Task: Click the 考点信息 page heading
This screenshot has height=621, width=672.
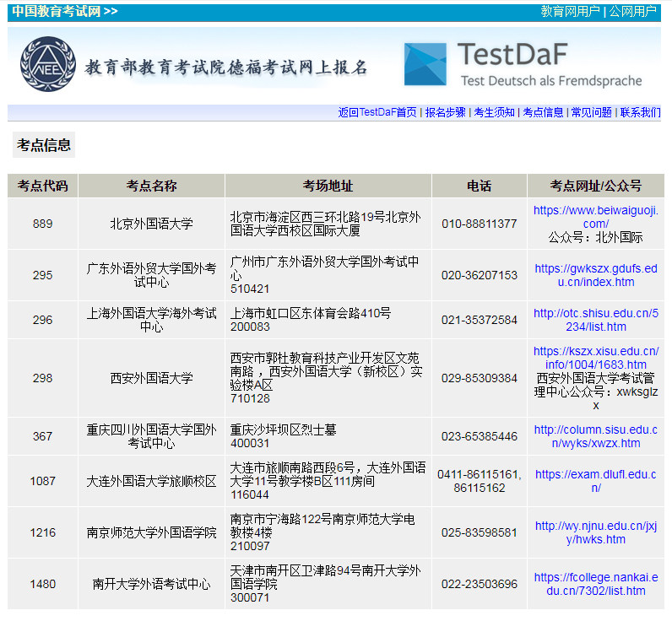Action: [44, 145]
